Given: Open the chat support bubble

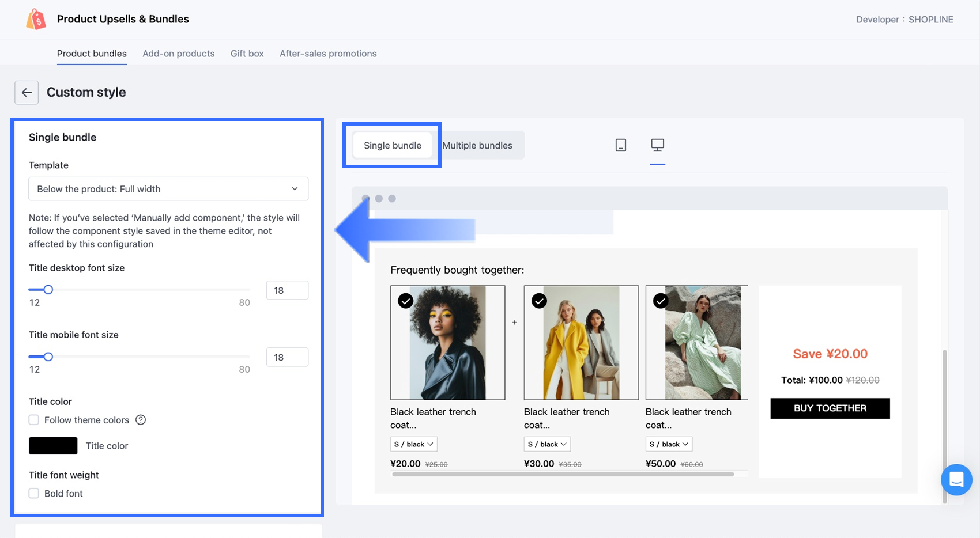Looking at the screenshot, I should tap(956, 479).
